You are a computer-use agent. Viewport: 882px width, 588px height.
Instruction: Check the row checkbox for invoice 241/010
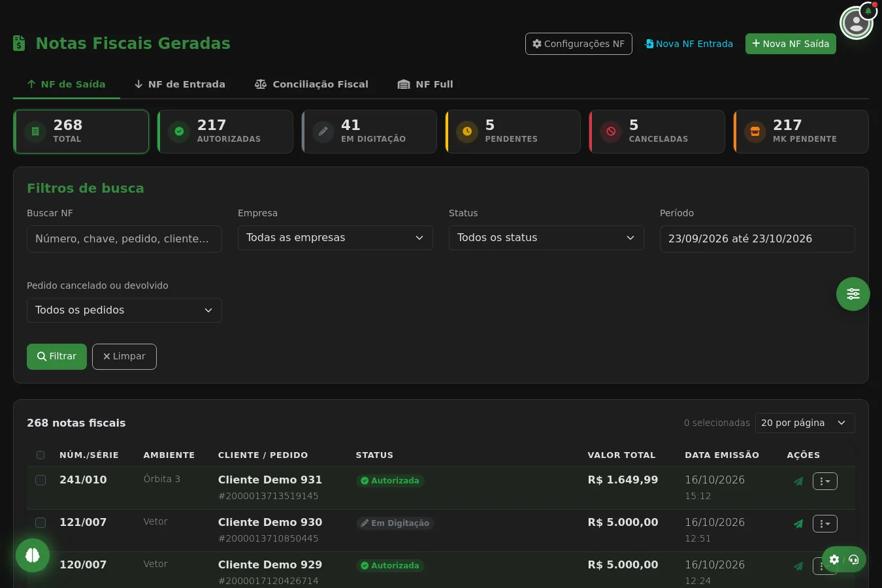pyautogui.click(x=41, y=480)
